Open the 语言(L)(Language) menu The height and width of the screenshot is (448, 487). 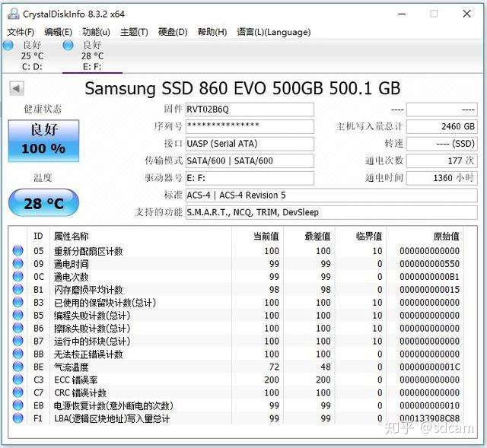274,32
